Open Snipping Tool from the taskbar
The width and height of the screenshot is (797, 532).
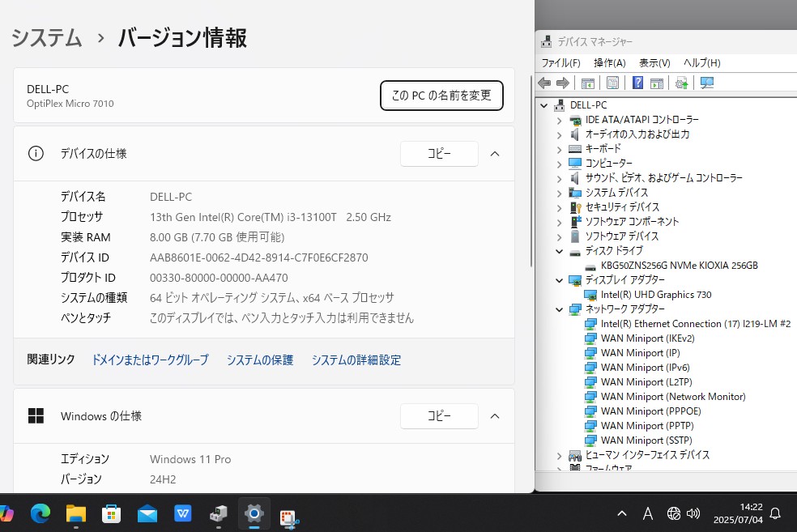[289, 517]
